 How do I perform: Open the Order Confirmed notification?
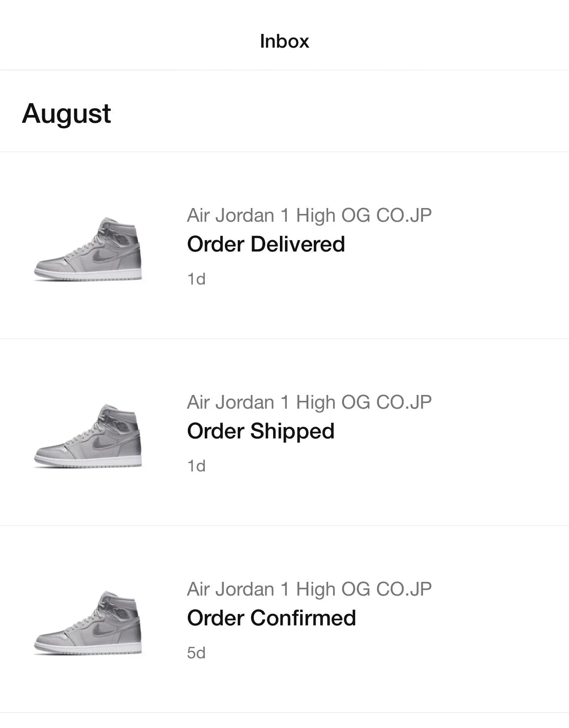click(x=271, y=618)
